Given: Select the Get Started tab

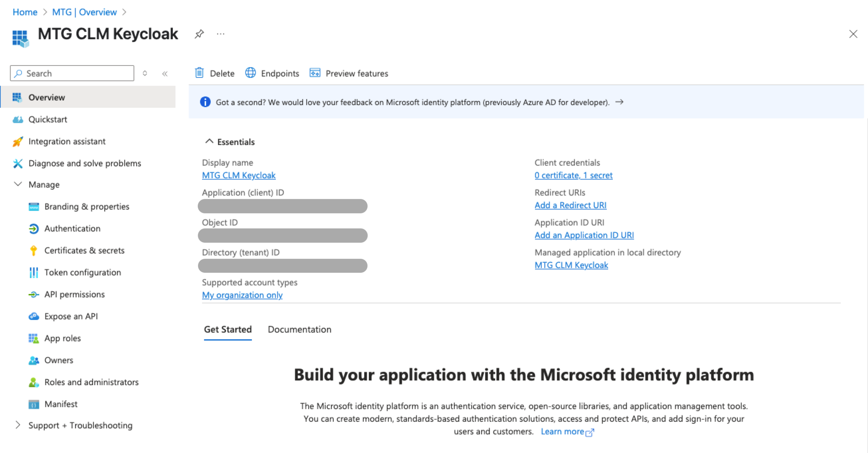Looking at the screenshot, I should [228, 329].
